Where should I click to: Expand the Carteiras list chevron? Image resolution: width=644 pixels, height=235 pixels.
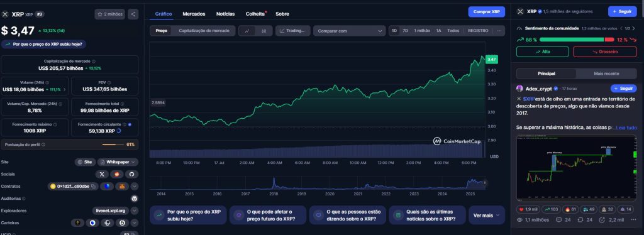pos(135,223)
